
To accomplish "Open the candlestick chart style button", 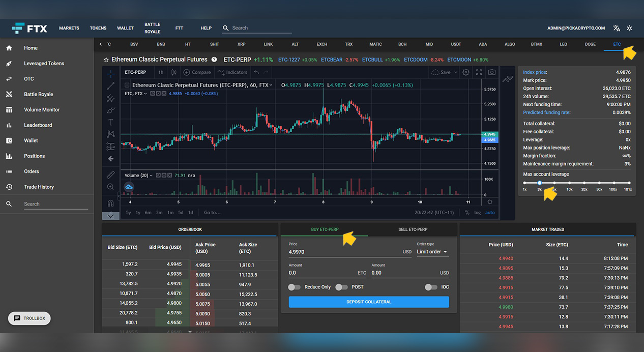I will 174,72.
